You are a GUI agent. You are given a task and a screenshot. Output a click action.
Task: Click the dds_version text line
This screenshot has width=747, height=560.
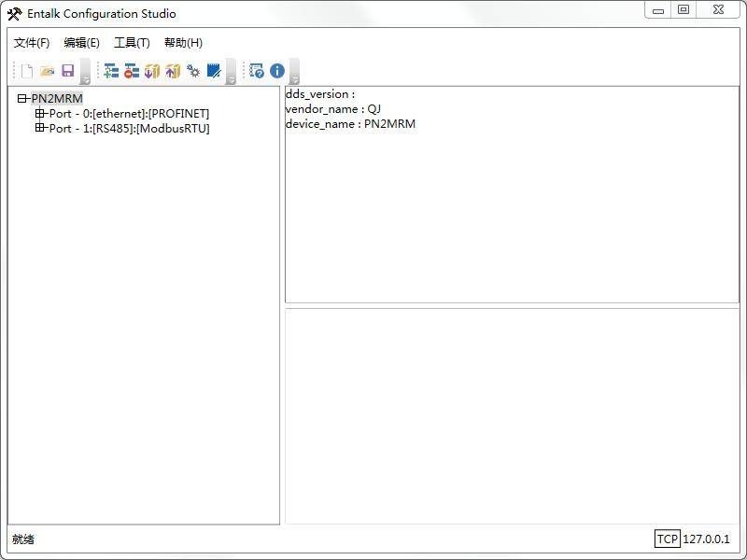point(320,94)
